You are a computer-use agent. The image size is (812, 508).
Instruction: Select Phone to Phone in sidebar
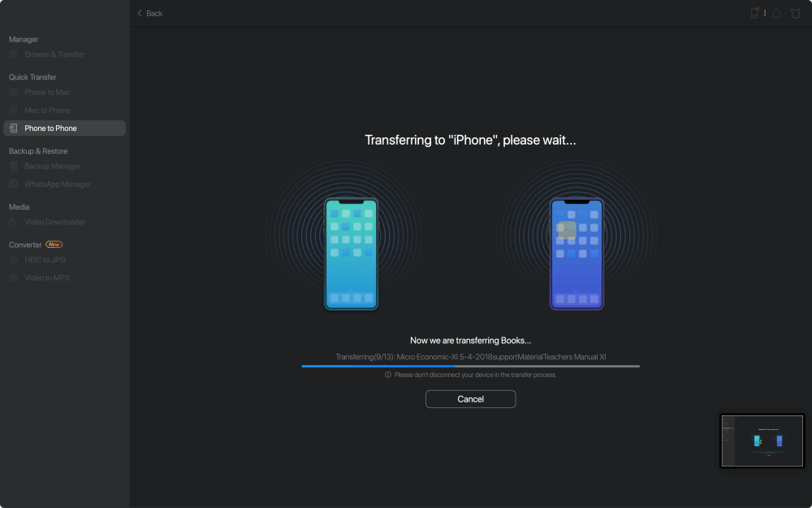(50, 128)
